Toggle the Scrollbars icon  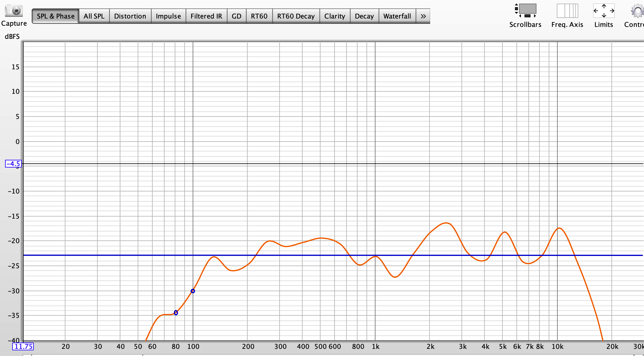pyautogui.click(x=525, y=11)
